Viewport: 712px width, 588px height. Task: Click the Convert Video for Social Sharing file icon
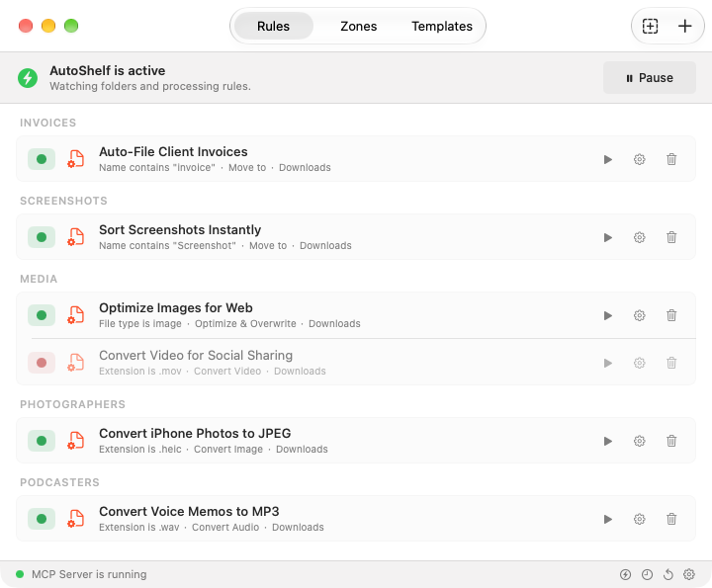[x=76, y=363]
